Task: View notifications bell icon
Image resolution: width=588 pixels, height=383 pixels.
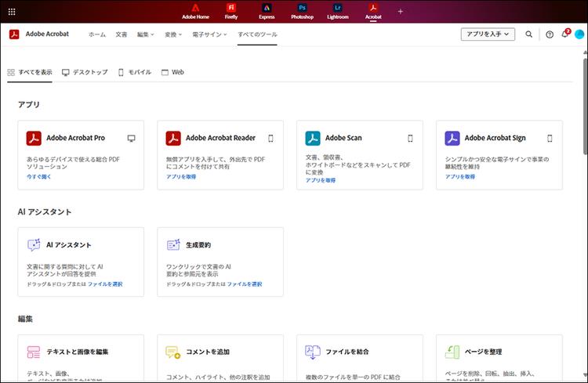Action: tap(565, 34)
